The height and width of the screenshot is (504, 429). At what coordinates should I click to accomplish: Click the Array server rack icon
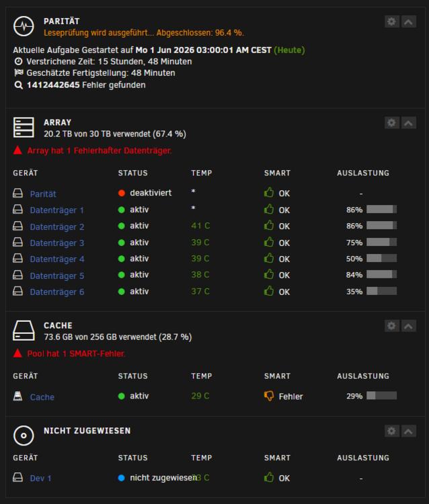[24, 127]
